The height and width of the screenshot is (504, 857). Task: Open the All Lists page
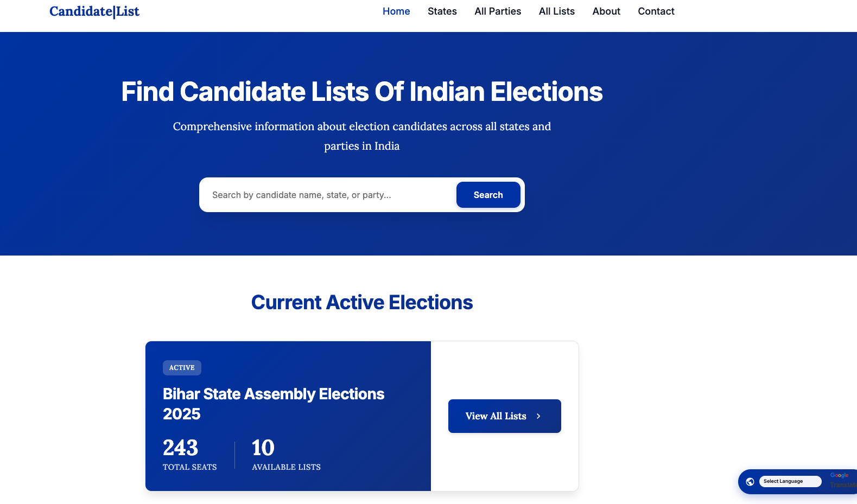click(556, 11)
